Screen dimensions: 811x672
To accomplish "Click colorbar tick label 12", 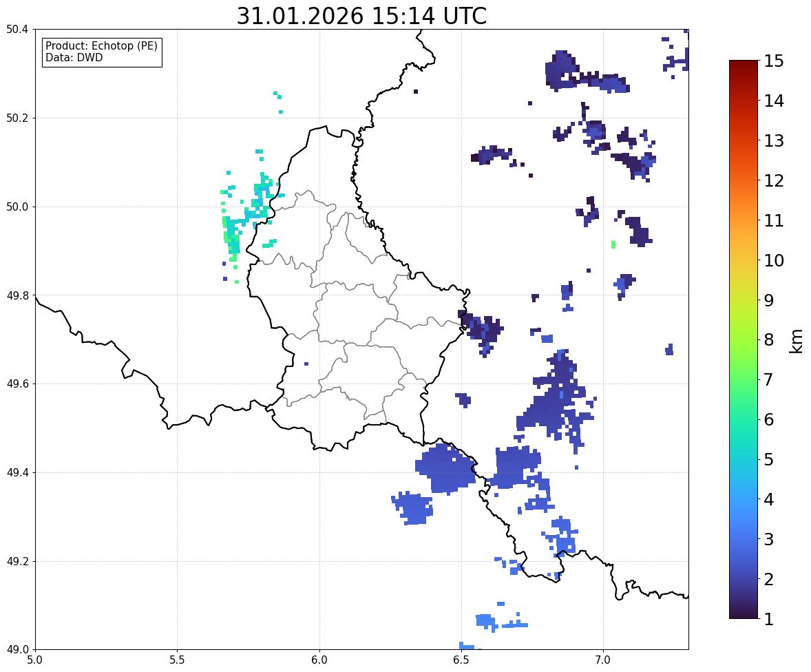I will point(774,180).
